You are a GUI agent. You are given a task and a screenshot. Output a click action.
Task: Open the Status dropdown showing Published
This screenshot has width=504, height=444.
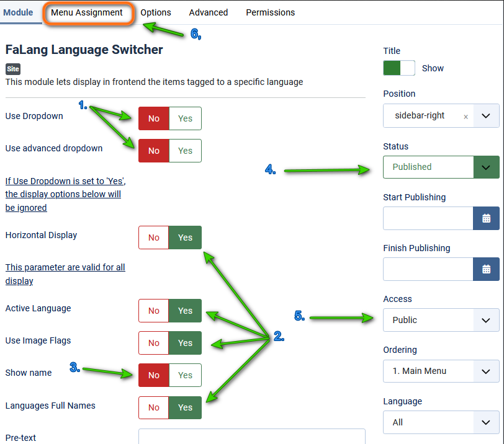click(x=441, y=167)
